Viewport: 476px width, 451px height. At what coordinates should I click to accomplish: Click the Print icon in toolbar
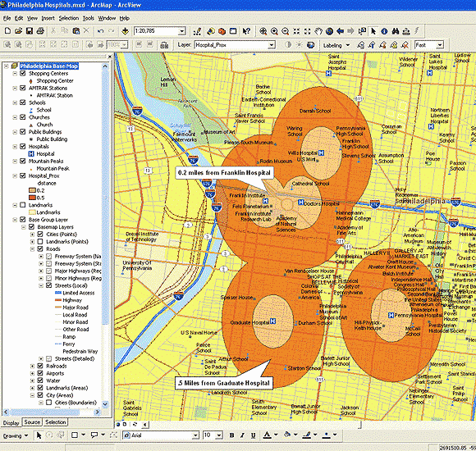click(x=40, y=31)
